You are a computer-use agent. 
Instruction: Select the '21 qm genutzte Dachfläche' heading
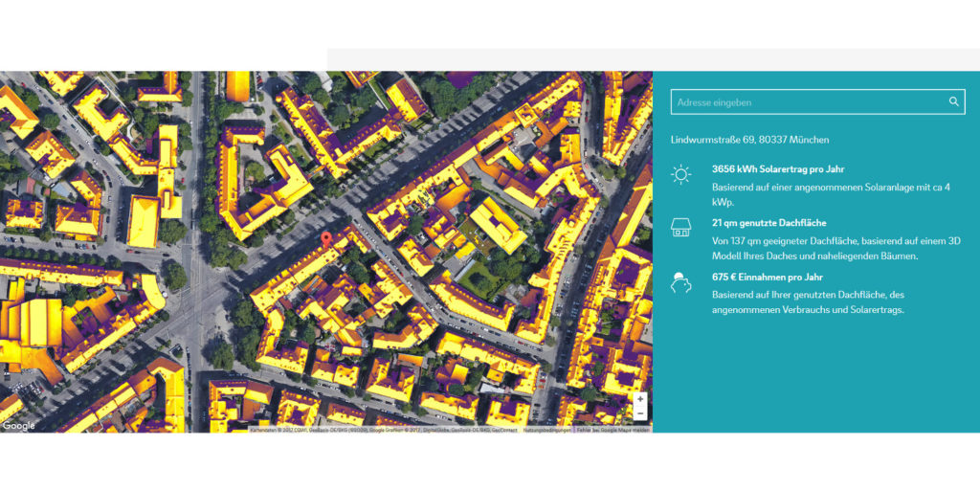tap(768, 223)
